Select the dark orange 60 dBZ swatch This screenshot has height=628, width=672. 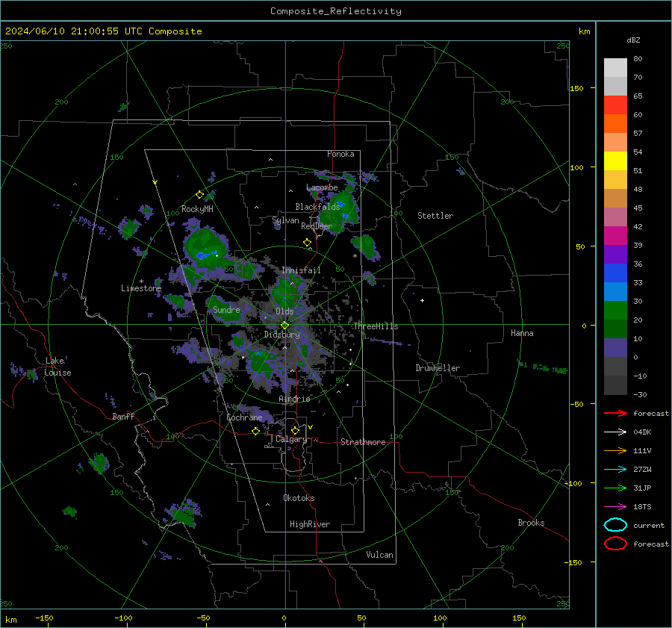(615, 123)
